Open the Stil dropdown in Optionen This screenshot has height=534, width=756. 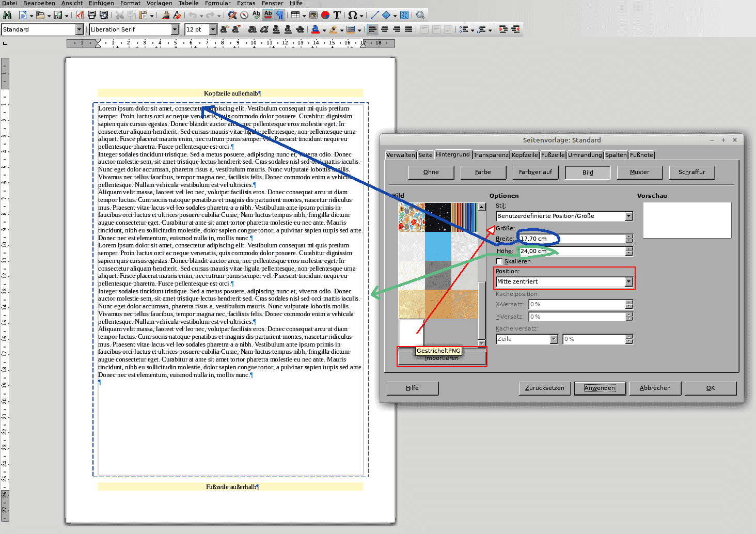(628, 216)
